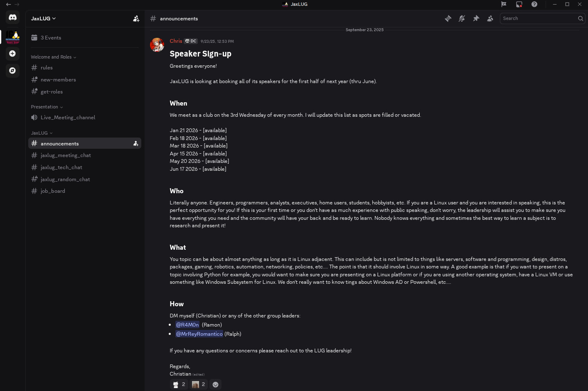The width and height of the screenshot is (588, 391).
Task: Open the JaxLUG server dropdown menu
Action: (43, 19)
